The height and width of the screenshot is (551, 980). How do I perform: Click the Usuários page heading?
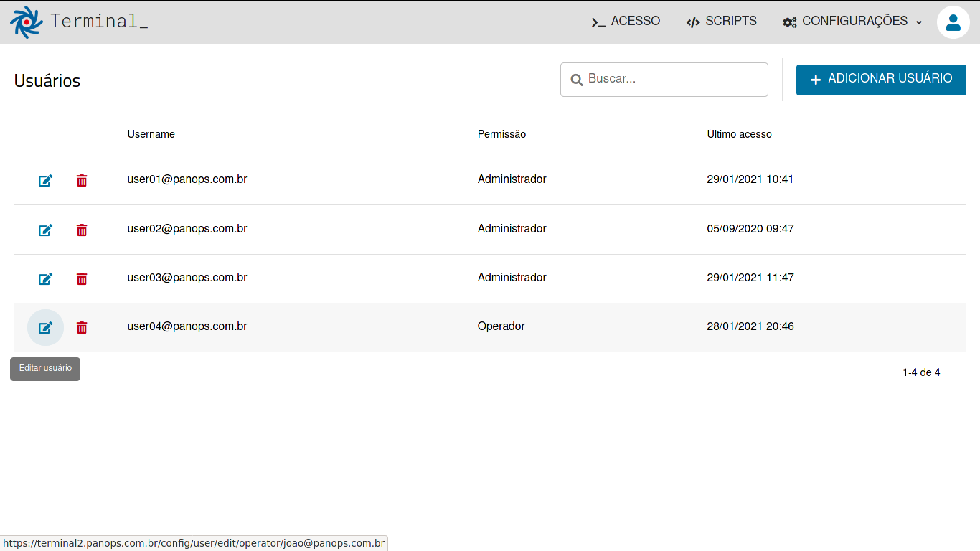tap(47, 80)
